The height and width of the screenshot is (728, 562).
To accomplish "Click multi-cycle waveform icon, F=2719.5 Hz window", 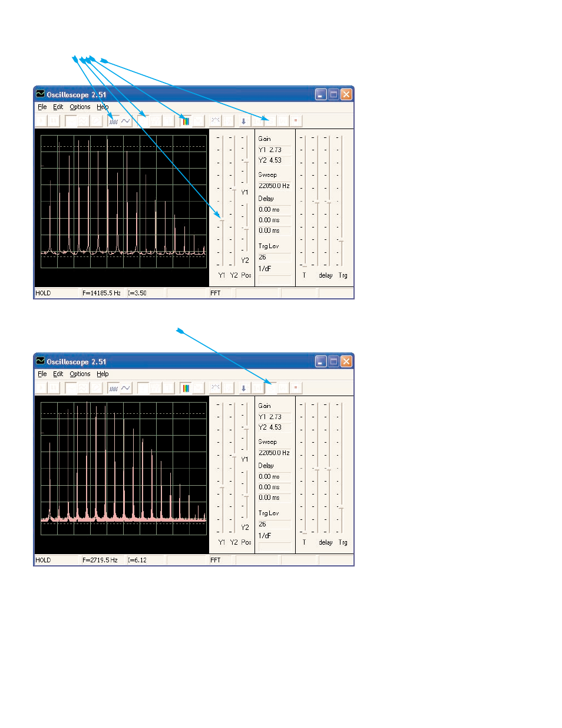I will (113, 388).
